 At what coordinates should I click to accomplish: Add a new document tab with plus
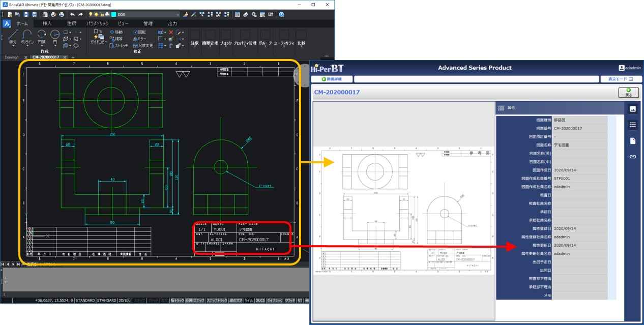[73, 57]
